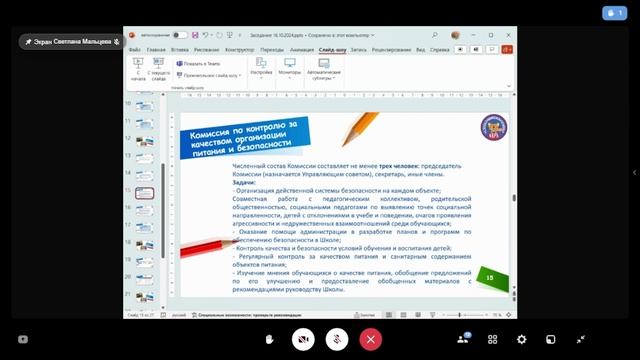The height and width of the screenshot is (360, 640).
Task: Start slideshow С начала
Action: tap(138, 69)
